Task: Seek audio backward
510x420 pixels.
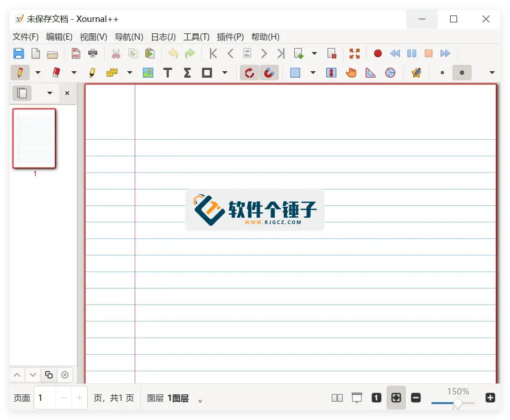Action: (394, 53)
